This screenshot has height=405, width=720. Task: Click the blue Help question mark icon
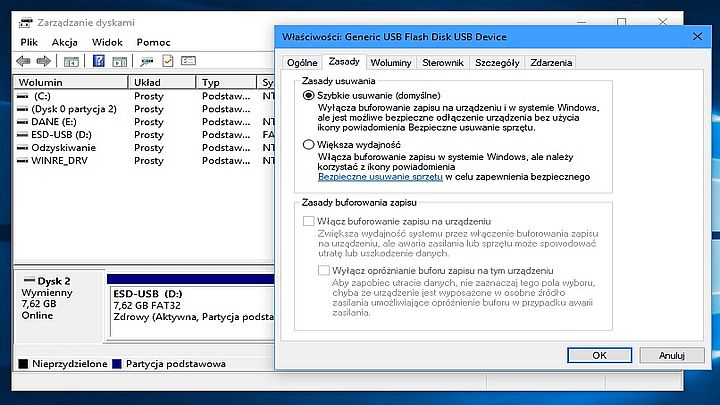tap(99, 61)
